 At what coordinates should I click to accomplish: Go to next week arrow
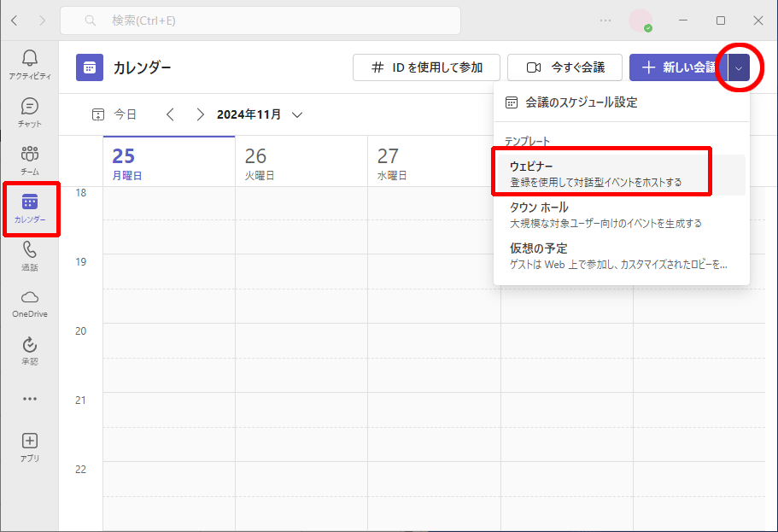(200, 114)
